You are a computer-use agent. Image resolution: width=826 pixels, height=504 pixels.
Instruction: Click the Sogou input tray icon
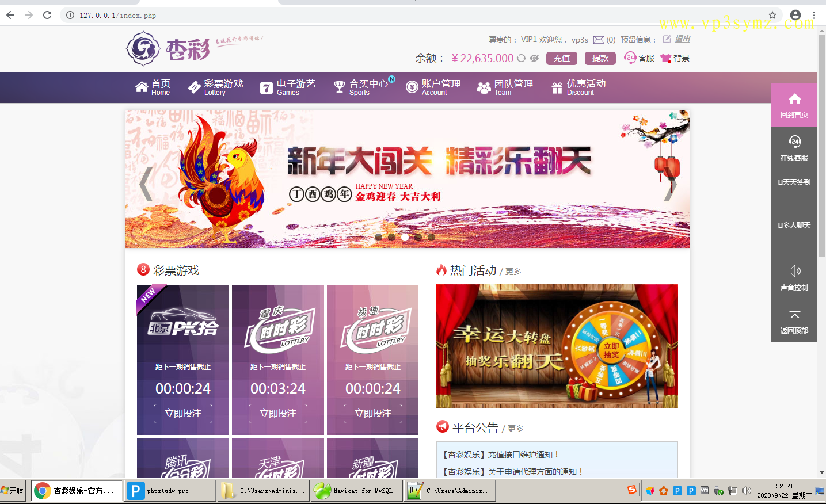point(632,490)
